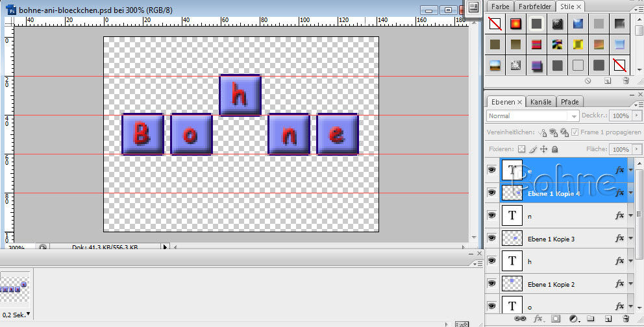Expand effects arrow on 'h' layer
Image resolution: width=644 pixels, height=327 pixels.
[x=630, y=261]
